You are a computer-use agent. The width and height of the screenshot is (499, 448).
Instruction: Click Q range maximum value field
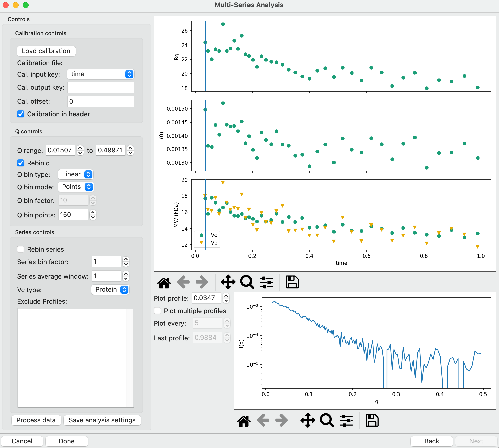pos(111,150)
